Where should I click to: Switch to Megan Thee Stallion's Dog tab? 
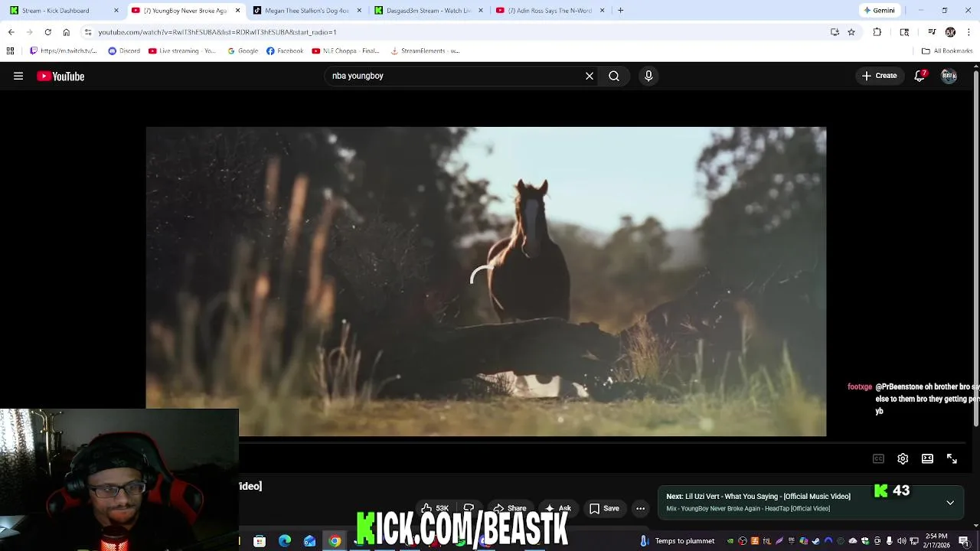point(306,11)
